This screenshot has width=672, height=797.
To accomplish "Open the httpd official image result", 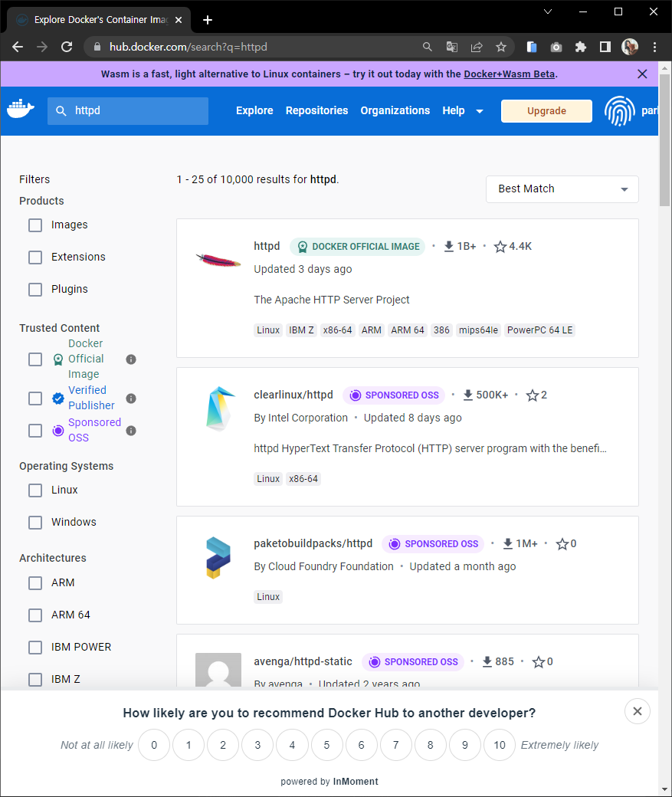I will tap(267, 246).
